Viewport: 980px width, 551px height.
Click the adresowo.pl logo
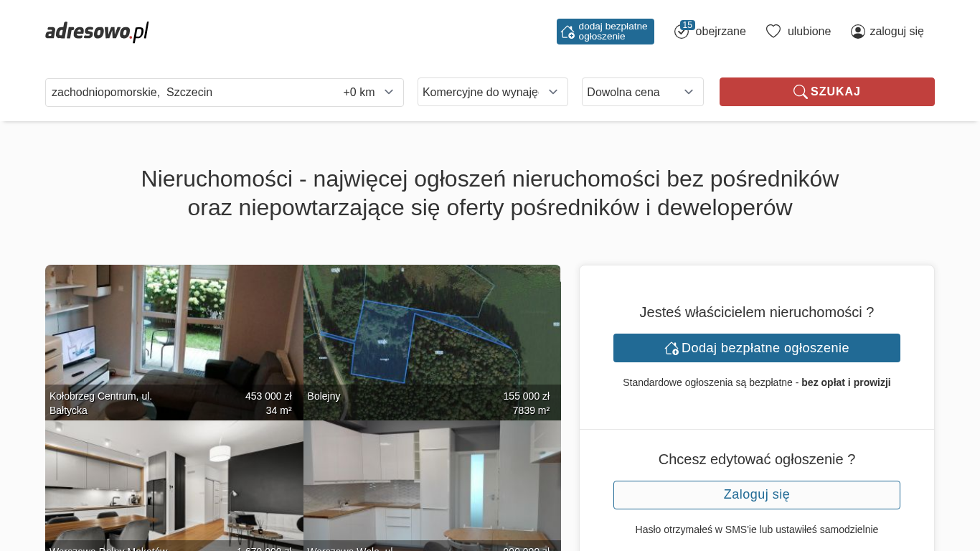tap(97, 32)
